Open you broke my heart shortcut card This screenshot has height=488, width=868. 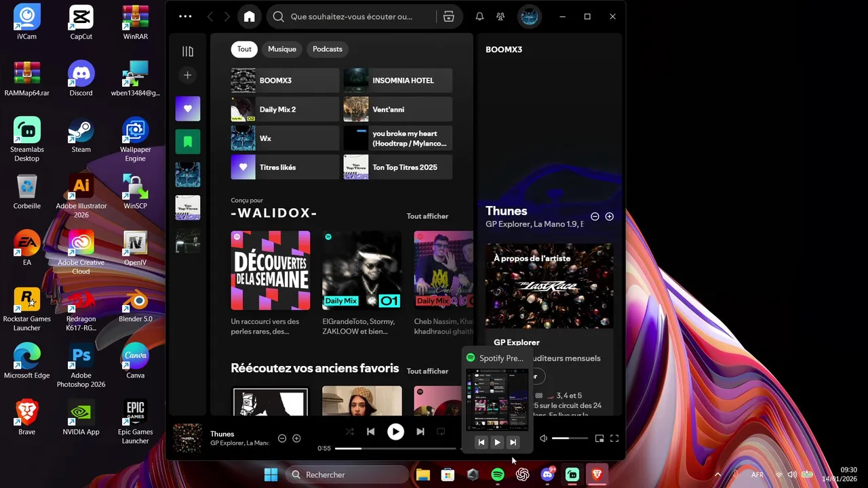point(398,138)
